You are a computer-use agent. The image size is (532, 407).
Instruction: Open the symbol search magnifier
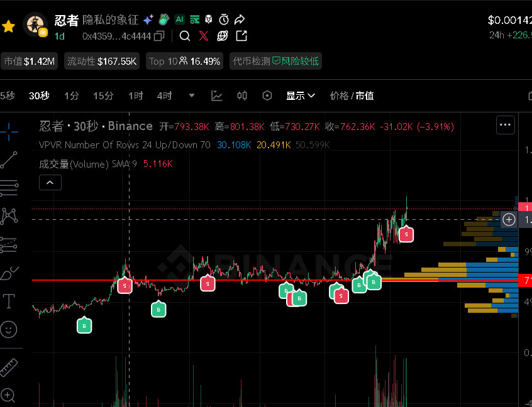pos(186,36)
